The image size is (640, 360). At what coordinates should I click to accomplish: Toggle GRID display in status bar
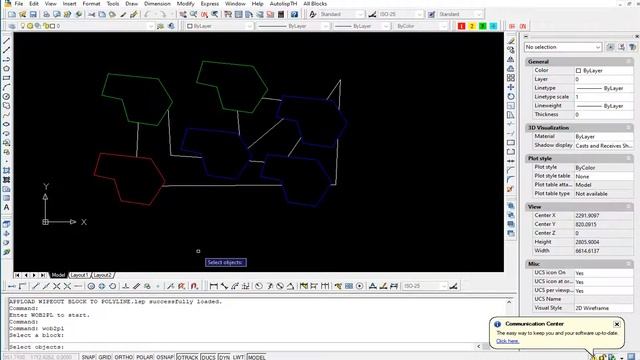[105, 357]
